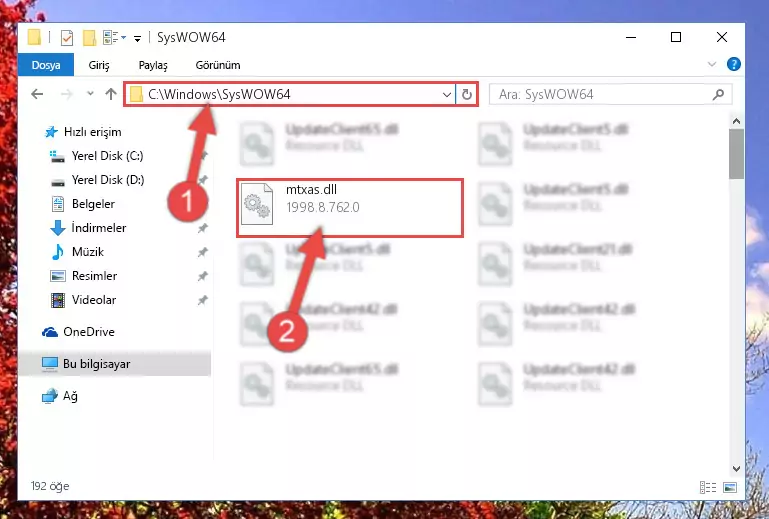Open the Help question mark icon

click(x=734, y=64)
